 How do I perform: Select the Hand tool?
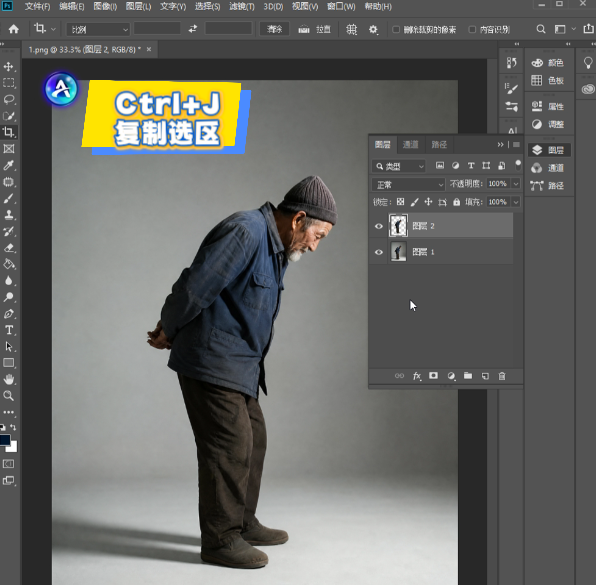coord(9,379)
